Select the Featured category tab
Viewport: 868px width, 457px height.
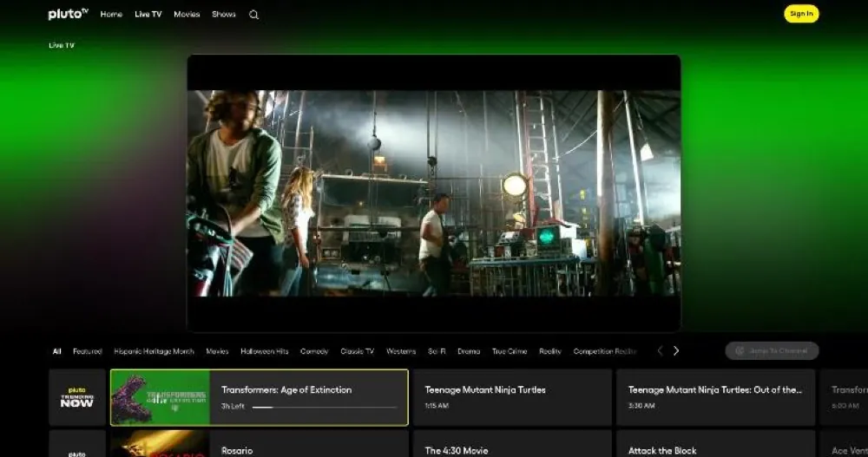[88, 351]
